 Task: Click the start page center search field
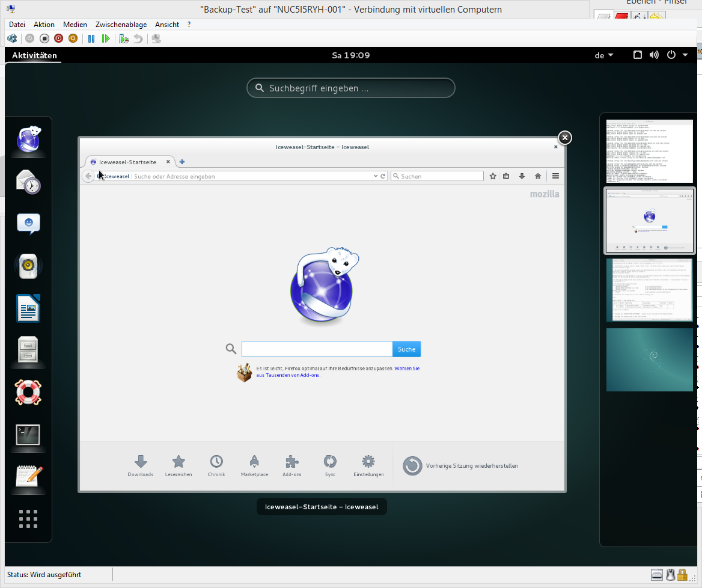pos(317,349)
